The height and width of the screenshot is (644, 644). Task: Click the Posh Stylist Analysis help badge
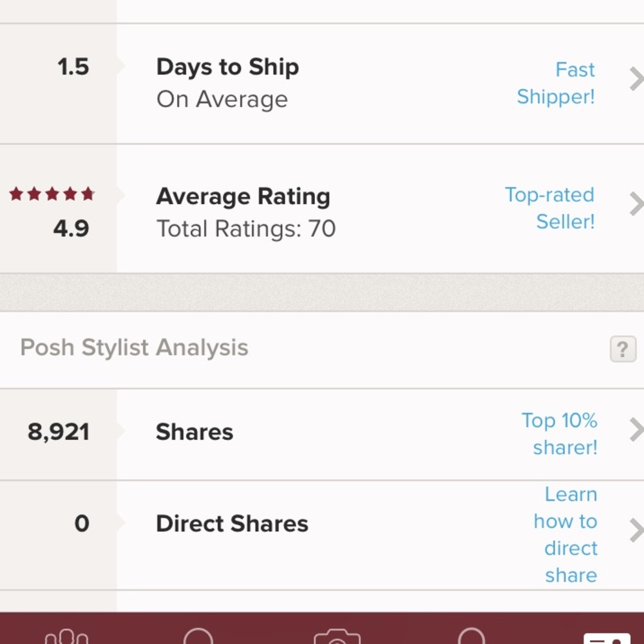622,348
